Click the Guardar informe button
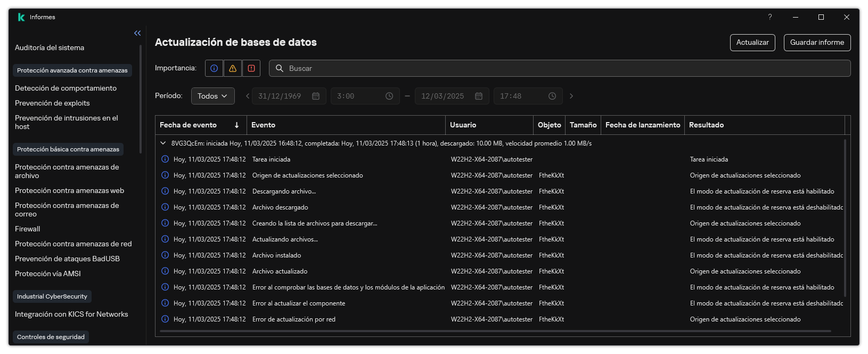The height and width of the screenshot is (354, 868). 817,43
